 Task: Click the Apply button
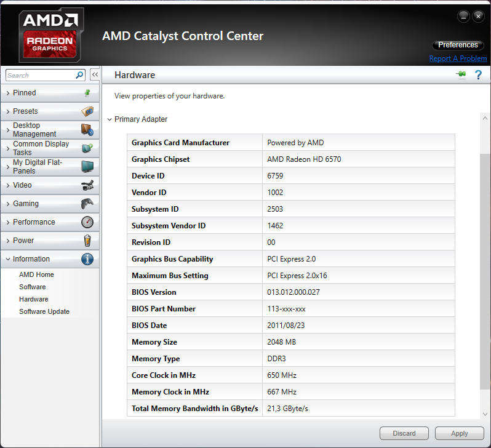[x=460, y=433]
